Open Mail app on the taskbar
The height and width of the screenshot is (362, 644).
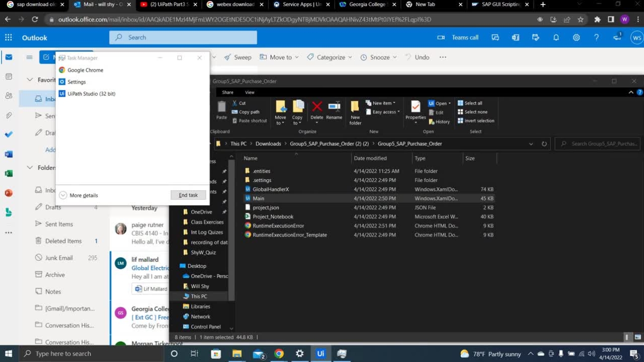coord(258,353)
